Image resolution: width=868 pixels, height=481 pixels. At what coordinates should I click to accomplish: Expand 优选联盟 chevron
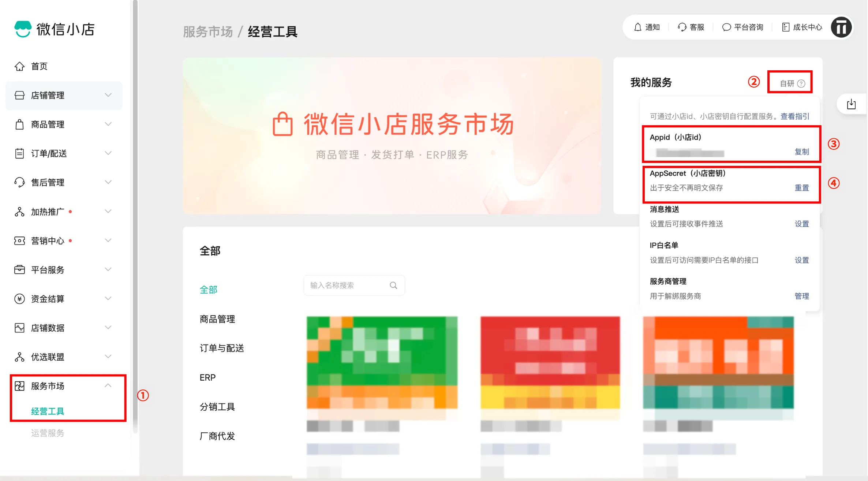(x=108, y=357)
